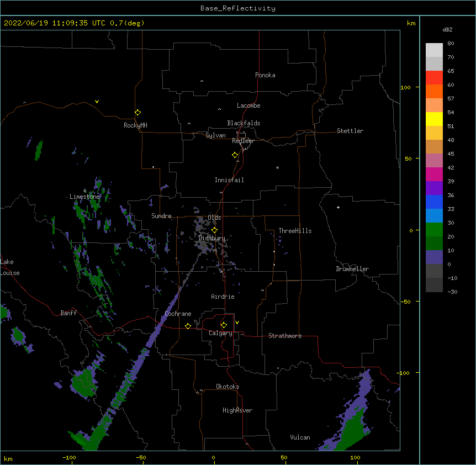
Task: Click the km unit label at top right
Action: (x=411, y=23)
